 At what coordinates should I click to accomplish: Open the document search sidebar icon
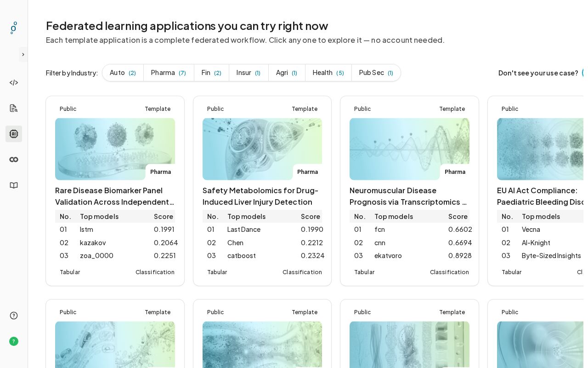pos(14,108)
